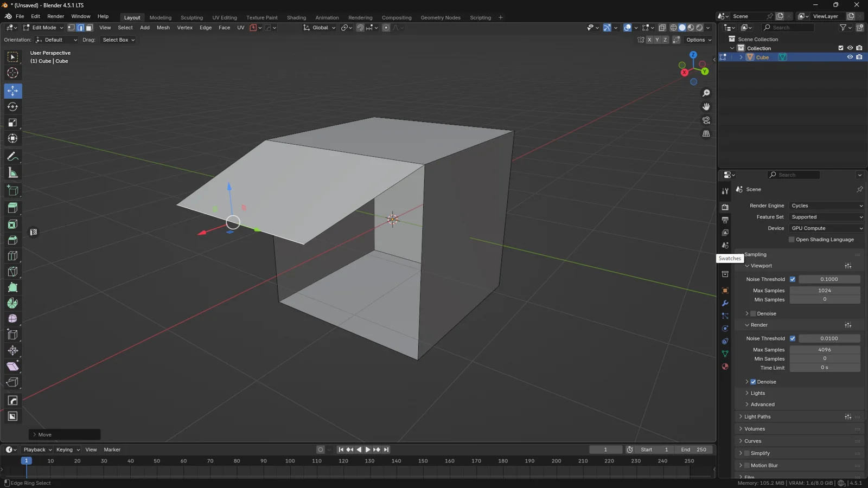
Task: Switch to vertex select mode
Action: click(71, 28)
